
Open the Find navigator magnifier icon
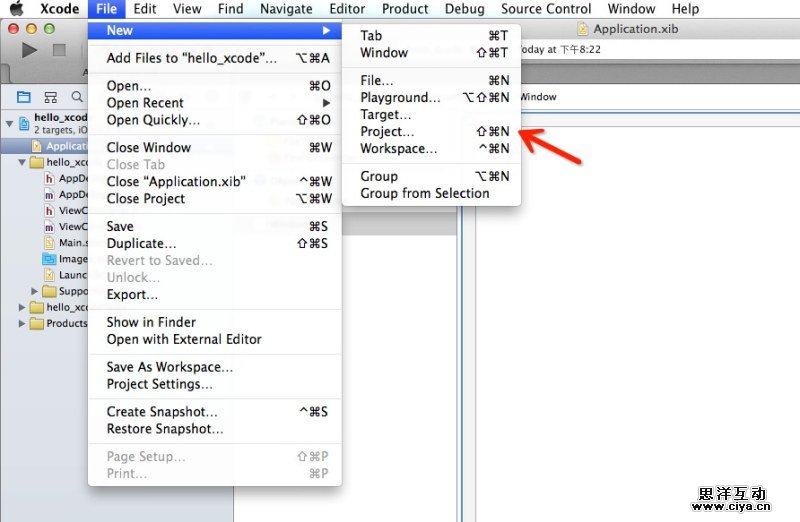77,97
